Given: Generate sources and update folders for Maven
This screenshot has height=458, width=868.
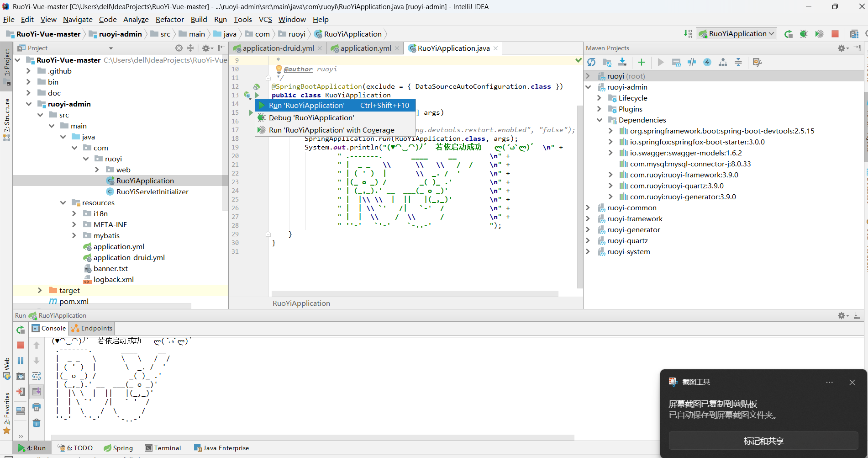Looking at the screenshot, I should click(x=607, y=62).
